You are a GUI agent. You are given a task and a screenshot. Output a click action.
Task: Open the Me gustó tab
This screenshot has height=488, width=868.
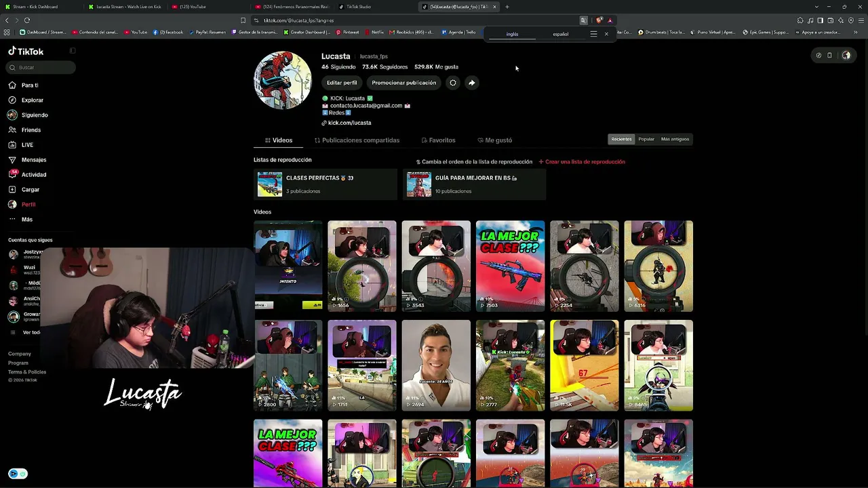point(495,140)
